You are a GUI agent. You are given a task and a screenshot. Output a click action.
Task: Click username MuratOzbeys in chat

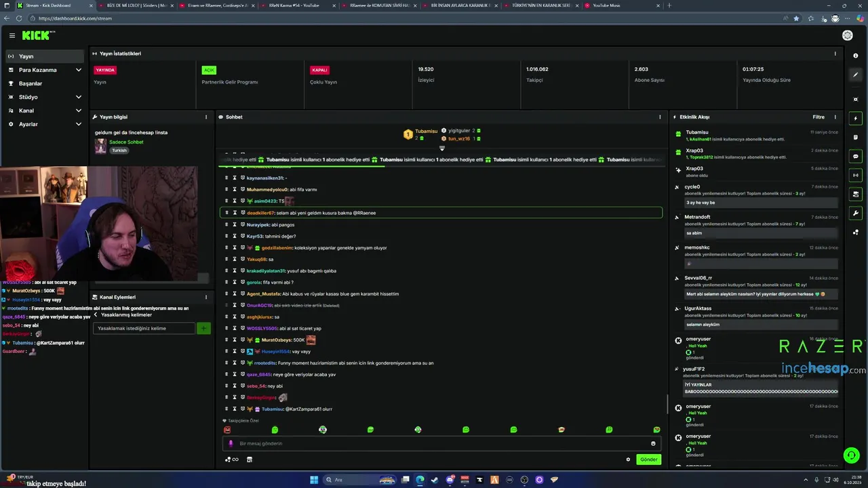point(277,340)
